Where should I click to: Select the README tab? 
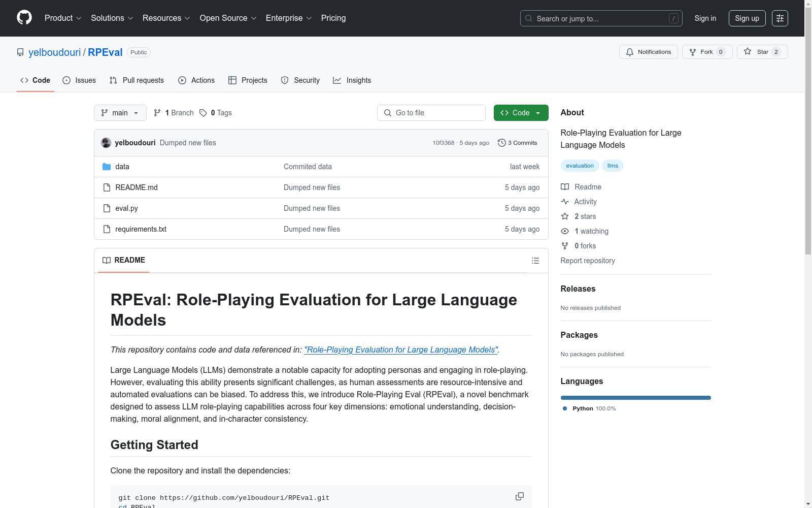[124, 260]
